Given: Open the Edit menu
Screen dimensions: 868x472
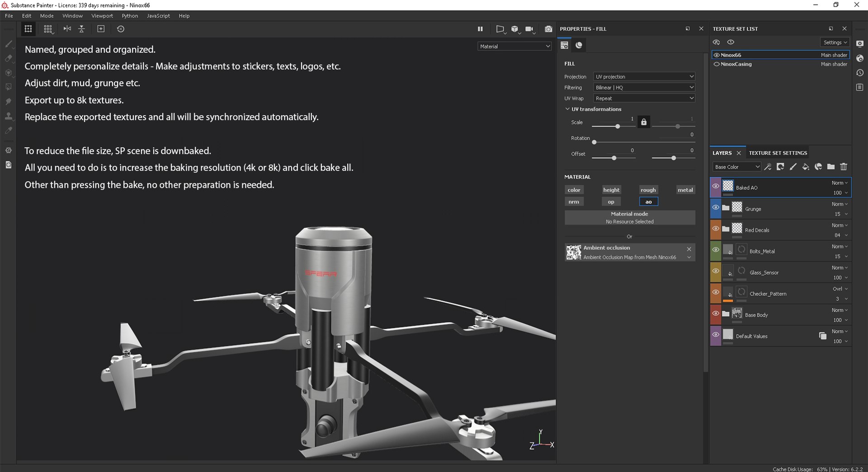Looking at the screenshot, I should pos(27,16).
